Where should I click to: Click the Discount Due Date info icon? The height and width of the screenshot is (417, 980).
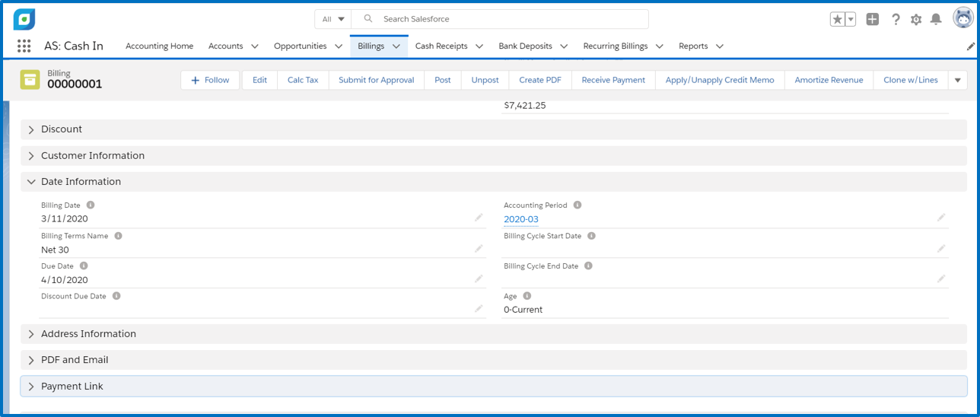click(x=116, y=296)
